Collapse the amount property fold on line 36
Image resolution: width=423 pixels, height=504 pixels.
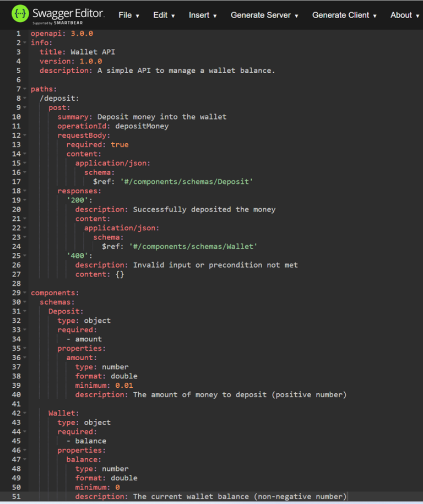point(25,357)
